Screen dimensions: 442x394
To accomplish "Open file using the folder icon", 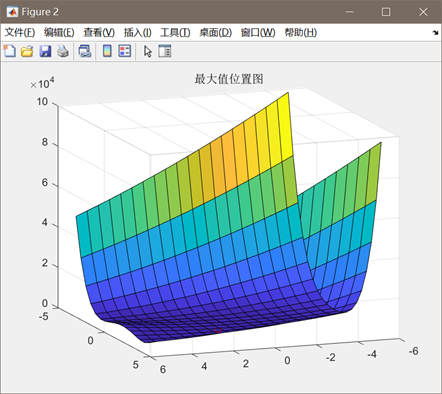I will pyautogui.click(x=27, y=51).
